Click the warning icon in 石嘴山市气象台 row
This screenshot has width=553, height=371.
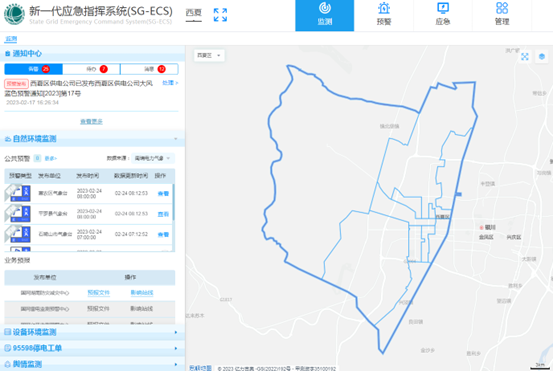pos(18,234)
